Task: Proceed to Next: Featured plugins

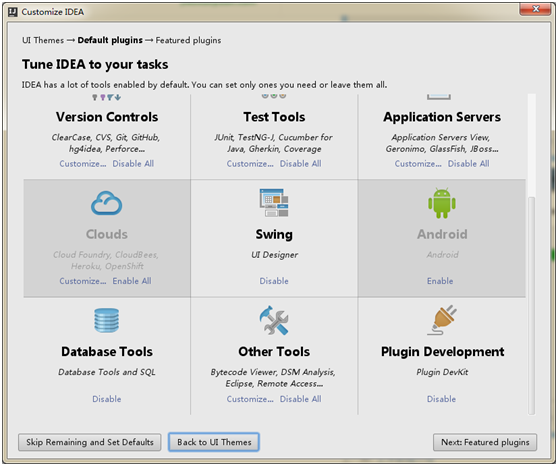Action: click(x=485, y=442)
